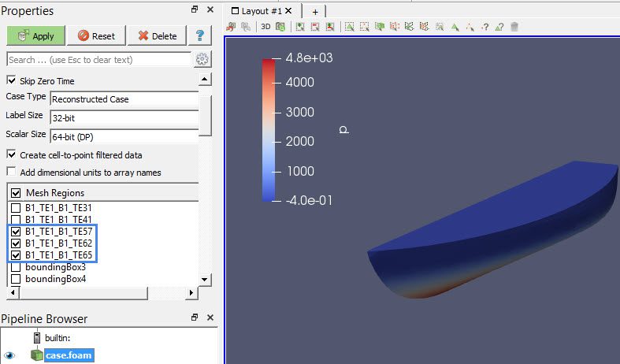
Task: Select the Layout #1 tab
Action: click(x=259, y=12)
